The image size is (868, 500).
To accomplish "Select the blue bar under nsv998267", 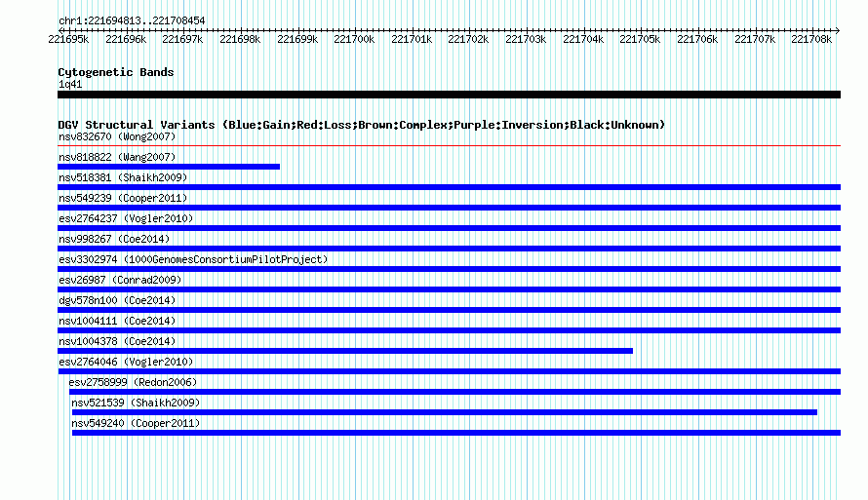I will tap(449, 249).
